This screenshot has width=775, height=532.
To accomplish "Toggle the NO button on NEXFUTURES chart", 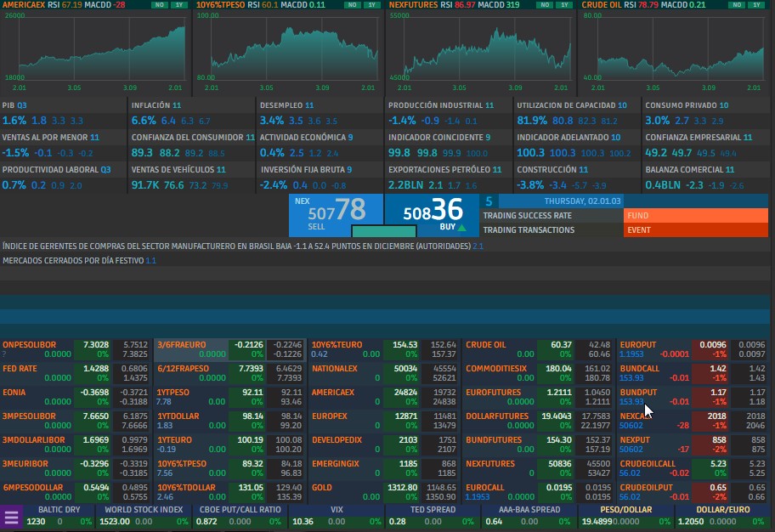I will point(545,5).
